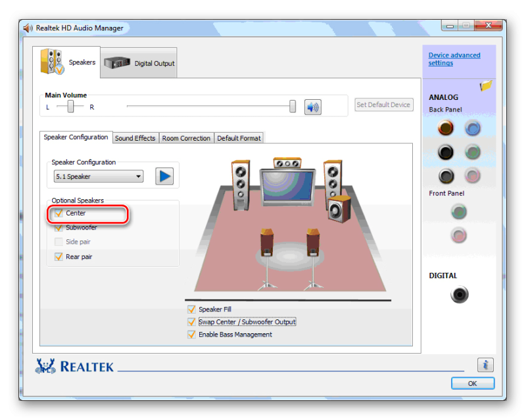Minimize the Realtek HD Audio Manager window
Viewport: 526px width, 420px height.
pyautogui.click(x=450, y=26)
